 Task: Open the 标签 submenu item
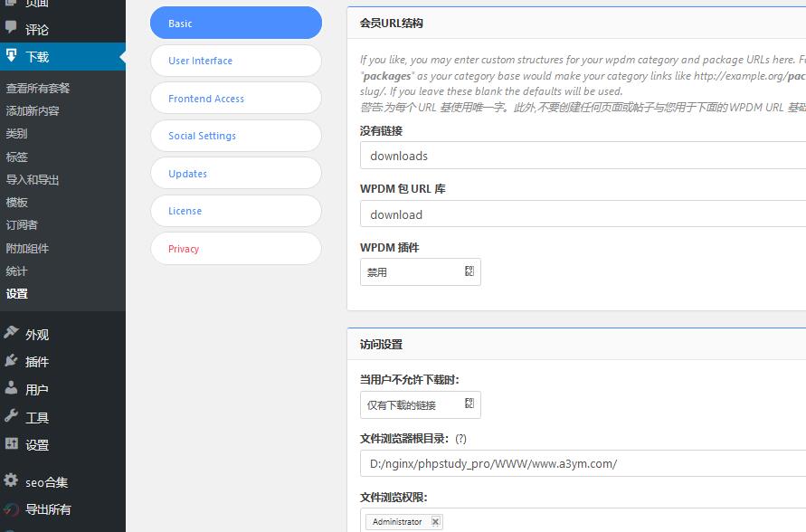click(x=16, y=157)
